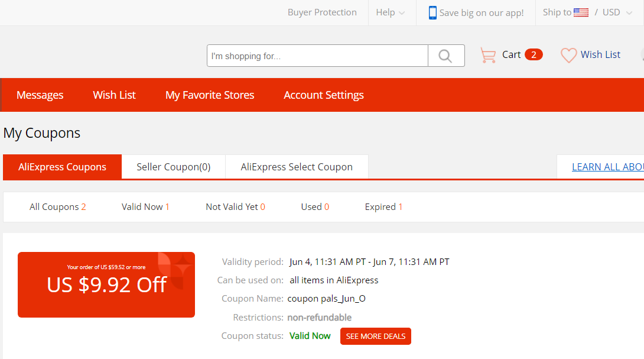Filter coupons by Valid Now

click(145, 207)
